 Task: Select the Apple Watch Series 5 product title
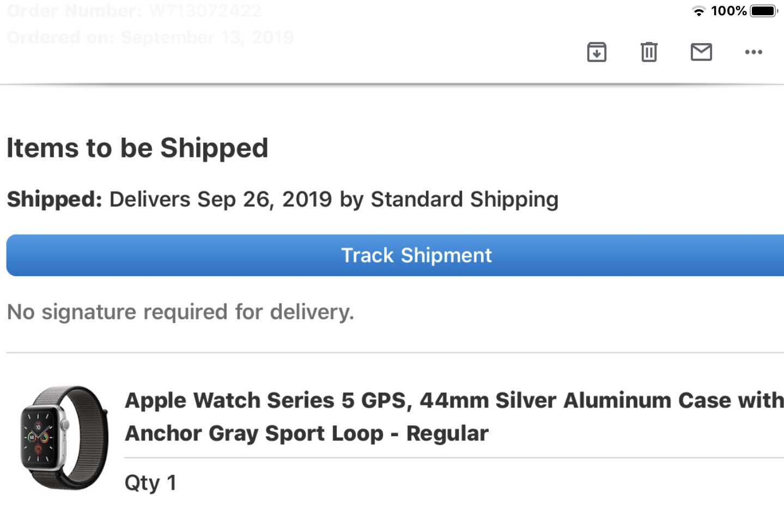454,417
